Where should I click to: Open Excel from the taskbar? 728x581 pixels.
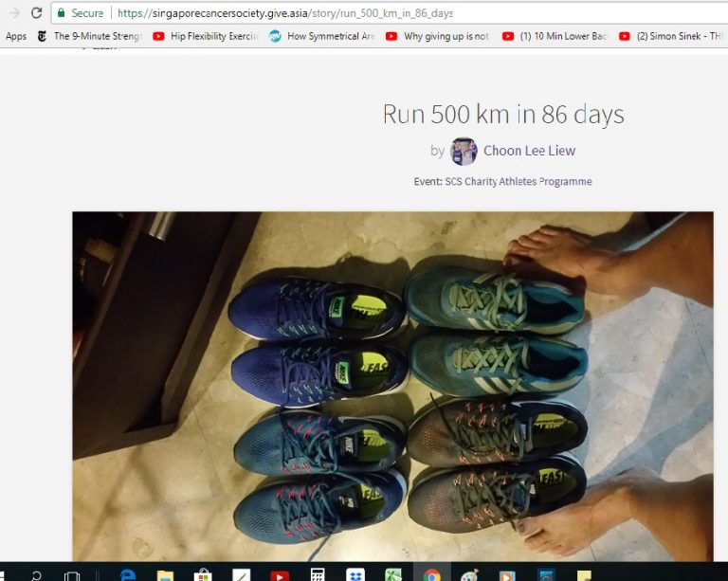393,575
